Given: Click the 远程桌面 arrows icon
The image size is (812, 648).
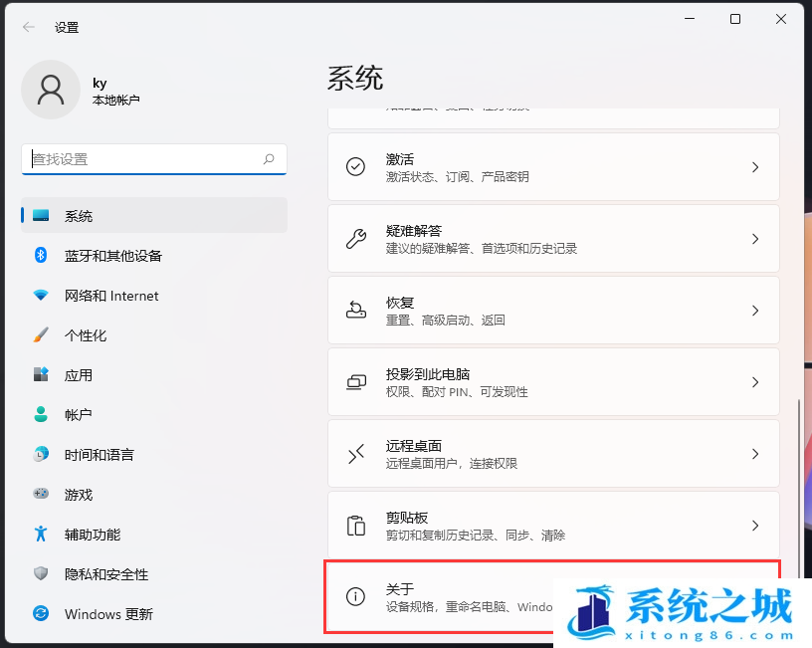Looking at the screenshot, I should [x=356, y=454].
